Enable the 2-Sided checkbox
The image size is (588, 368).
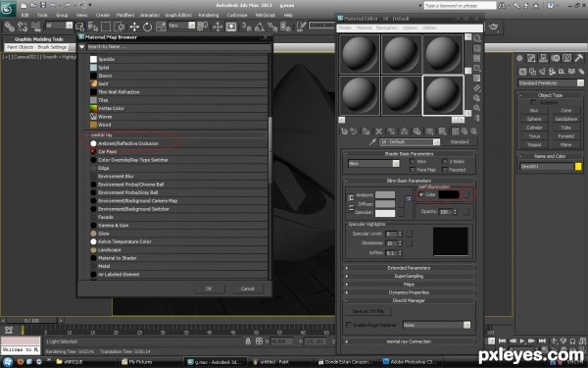[445, 162]
